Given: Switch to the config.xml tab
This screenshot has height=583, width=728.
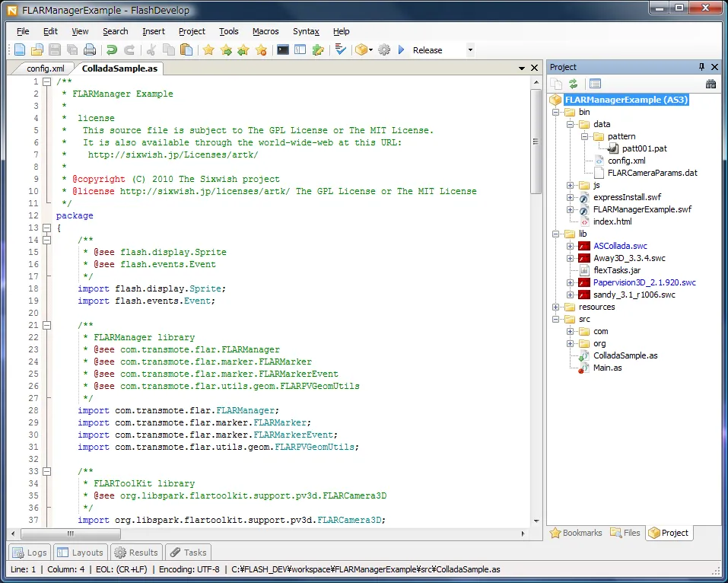Looking at the screenshot, I should [45, 68].
